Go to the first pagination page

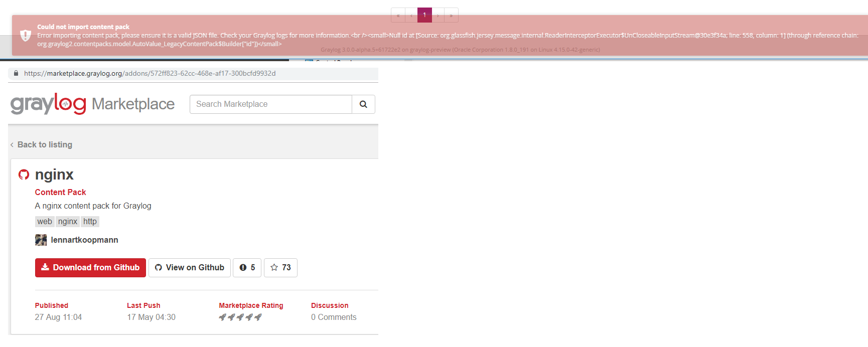(398, 15)
